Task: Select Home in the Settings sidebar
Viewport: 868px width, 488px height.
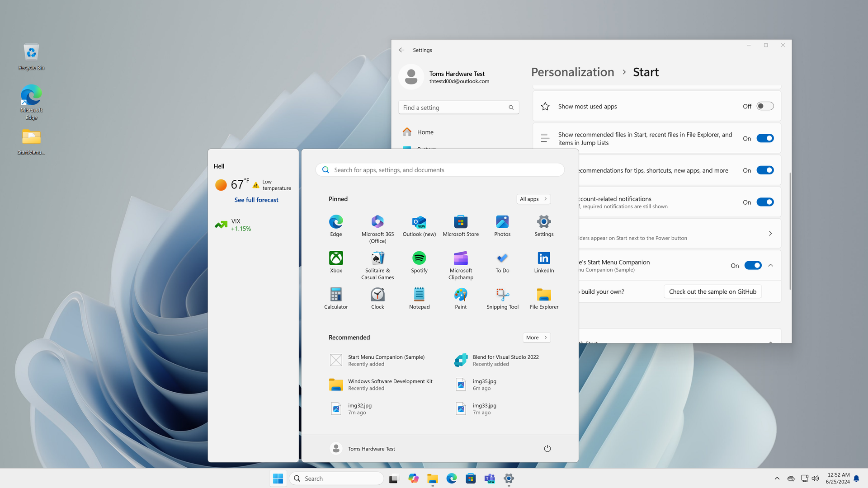Action: [x=425, y=131]
